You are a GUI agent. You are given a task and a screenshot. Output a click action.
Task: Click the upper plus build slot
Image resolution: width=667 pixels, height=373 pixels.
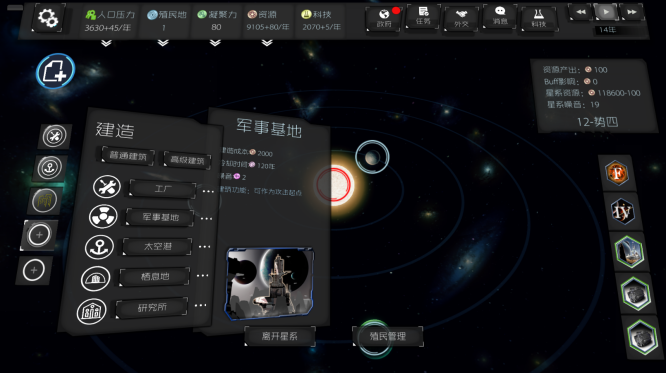click(39, 235)
